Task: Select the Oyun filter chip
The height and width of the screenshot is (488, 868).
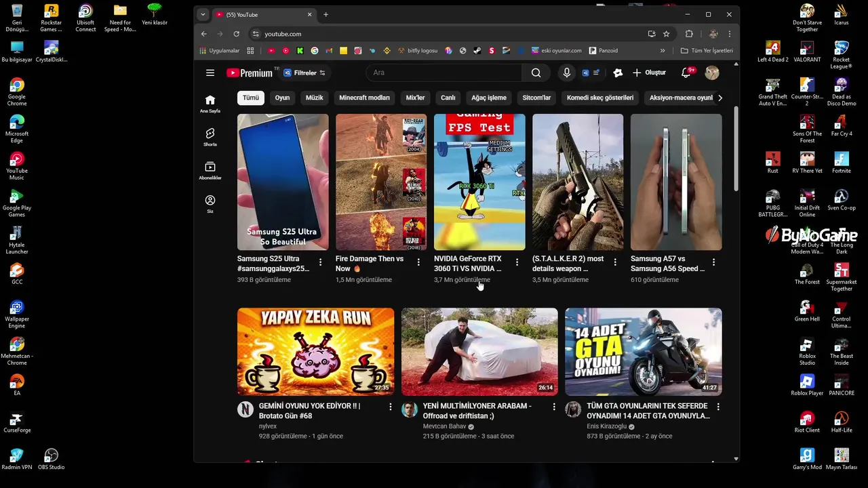Action: [282, 98]
